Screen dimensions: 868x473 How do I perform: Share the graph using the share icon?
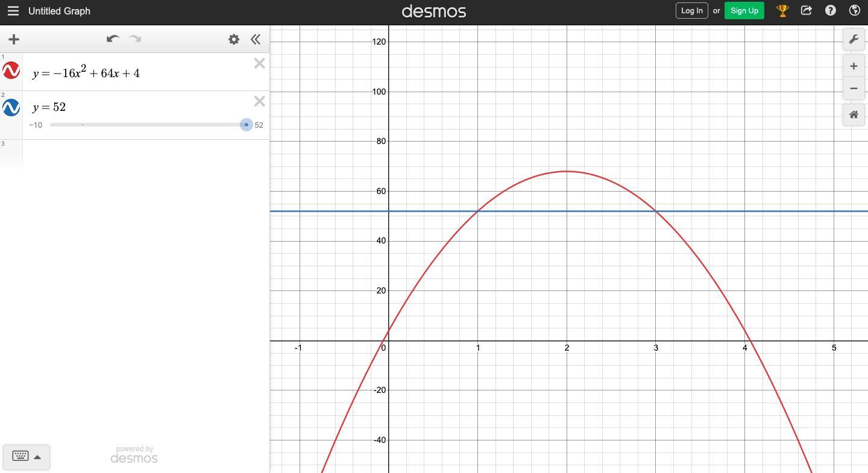pyautogui.click(x=807, y=11)
